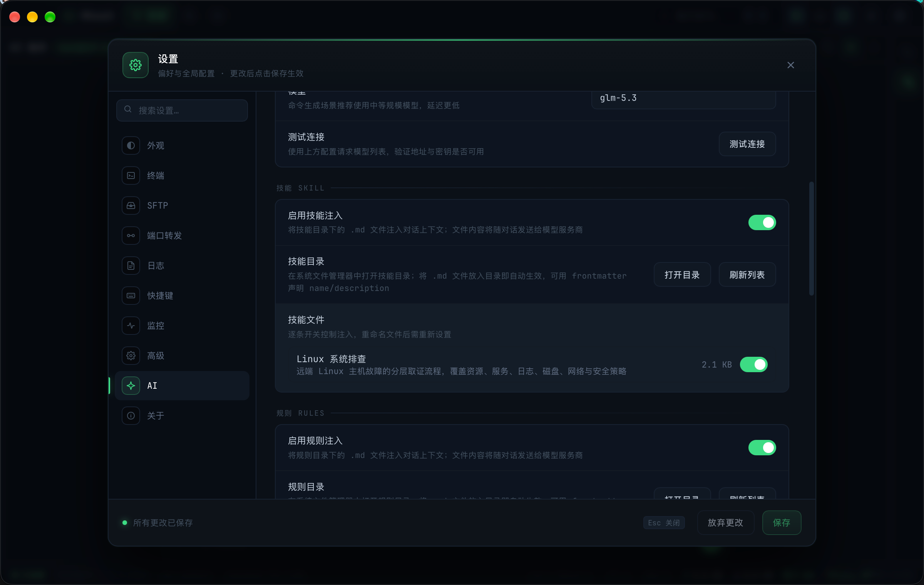Viewport: 924px width, 585px height.
Task: Click the 高级 advanced gear icon
Action: (131, 356)
